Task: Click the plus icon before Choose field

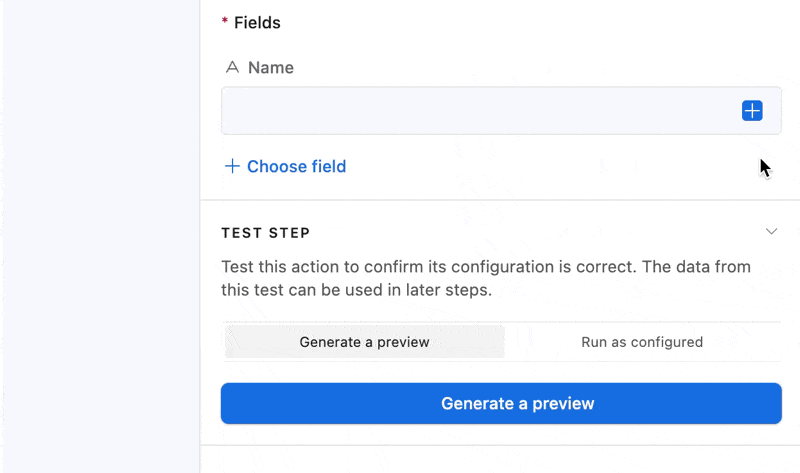Action: pyautogui.click(x=232, y=166)
